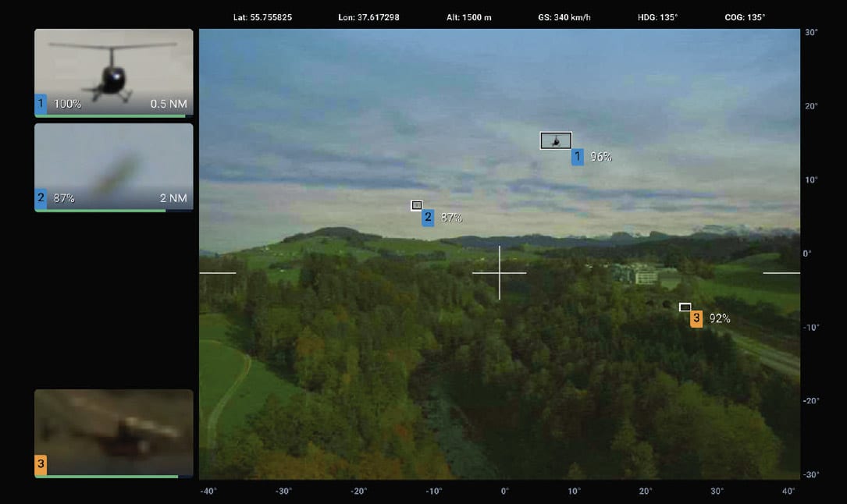Click green confidence bar under thumbnail 1
This screenshot has height=504, width=847.
point(110,115)
